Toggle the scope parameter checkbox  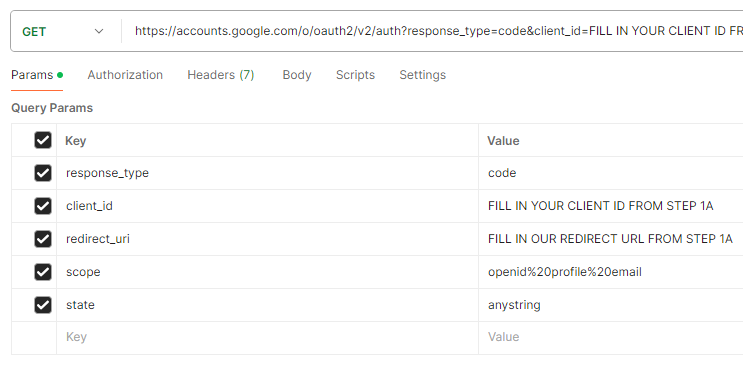(x=43, y=272)
